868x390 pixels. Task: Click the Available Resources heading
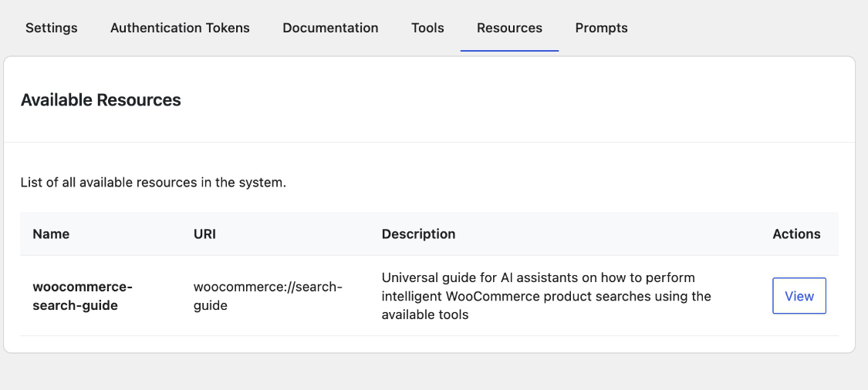tap(101, 99)
